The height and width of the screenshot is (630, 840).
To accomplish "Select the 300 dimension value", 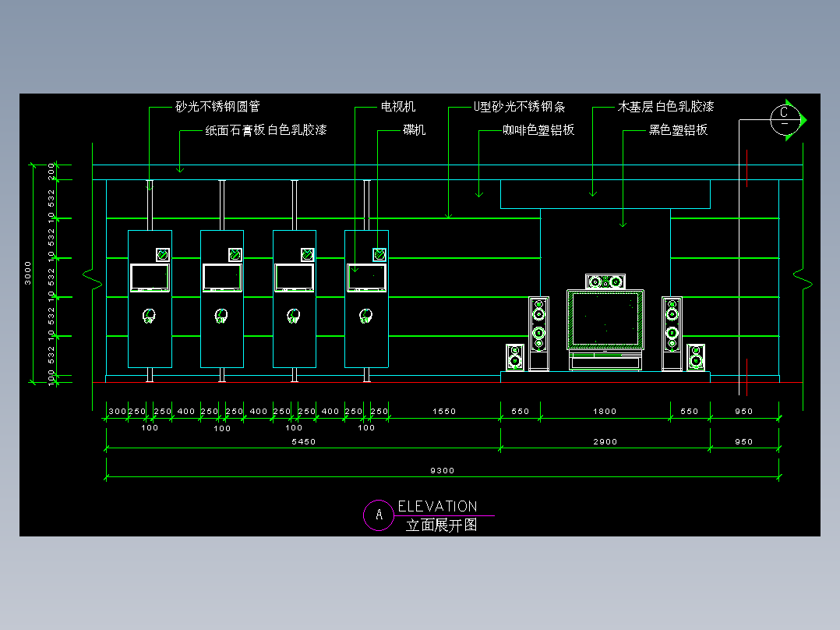I will (118, 411).
